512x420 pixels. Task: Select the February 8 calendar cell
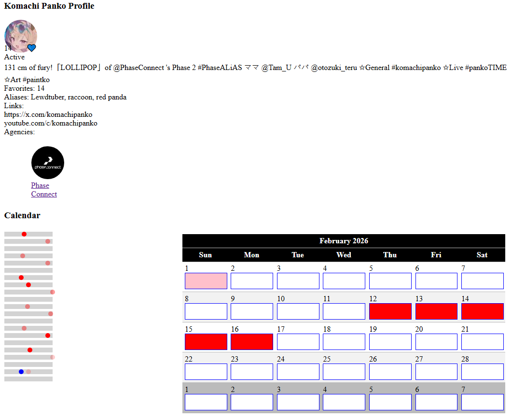[206, 311]
